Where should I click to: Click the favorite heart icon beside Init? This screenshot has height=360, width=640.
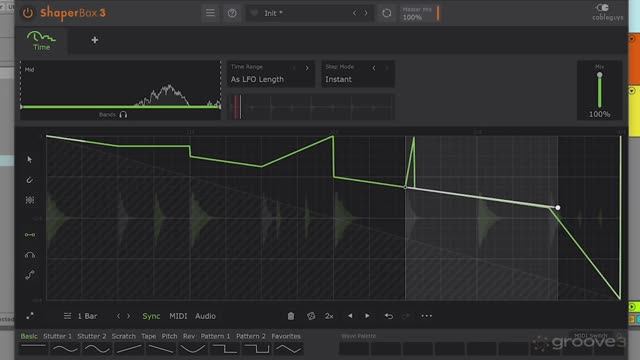click(254, 13)
